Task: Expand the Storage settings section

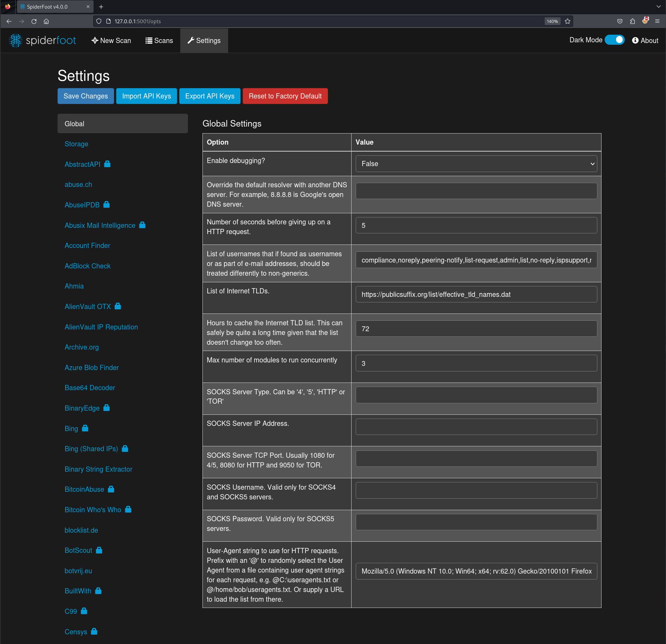Action: 76,144
